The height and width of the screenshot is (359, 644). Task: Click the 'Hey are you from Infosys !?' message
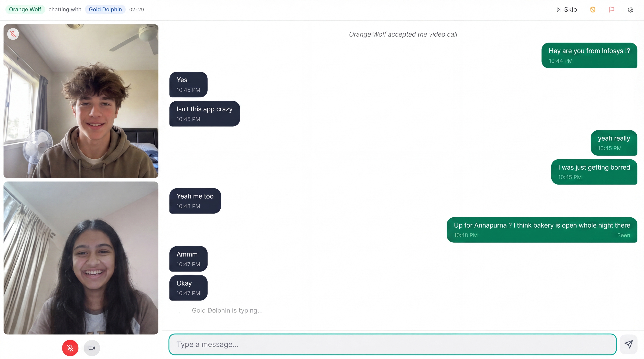[589, 55]
